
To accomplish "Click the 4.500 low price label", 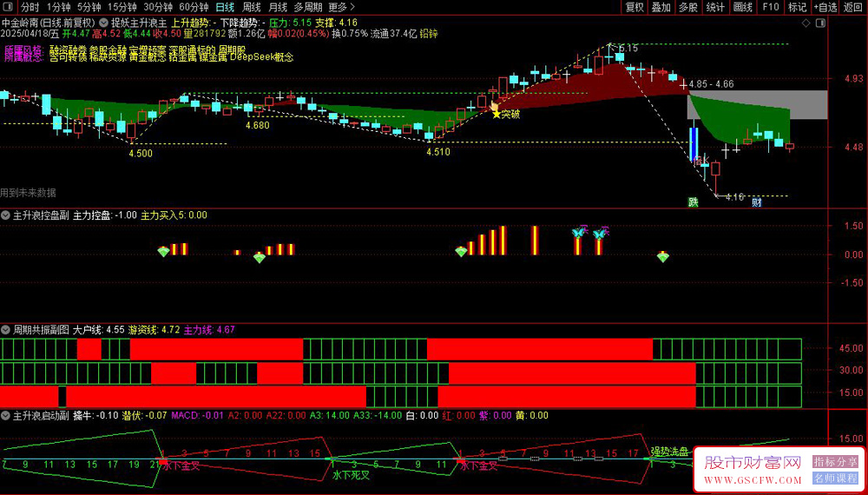I will (x=141, y=154).
